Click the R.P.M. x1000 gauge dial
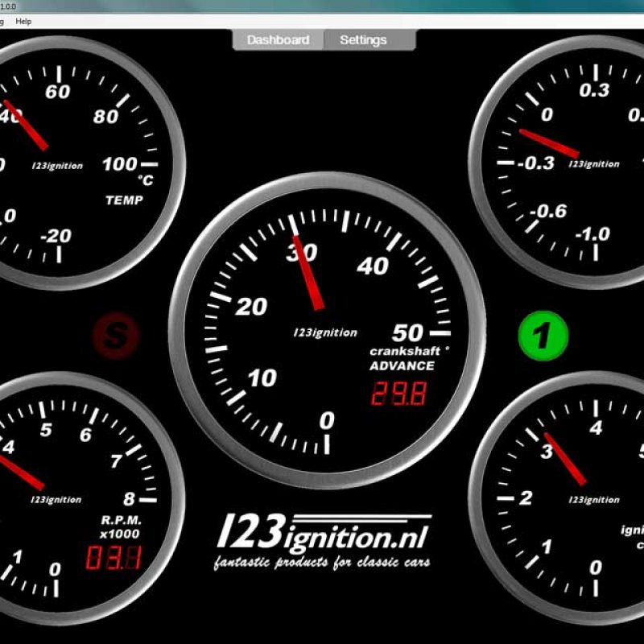The height and width of the screenshot is (644, 644). tap(64, 499)
